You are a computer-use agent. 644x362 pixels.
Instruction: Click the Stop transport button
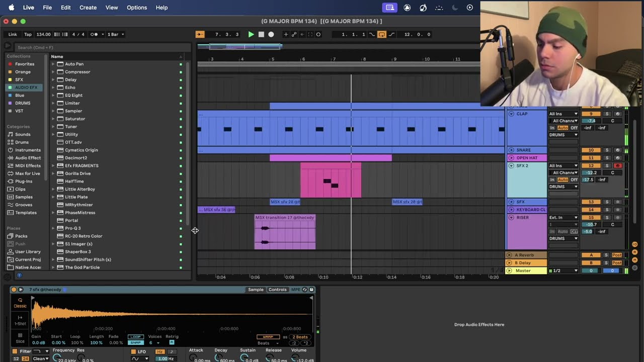[x=261, y=34]
